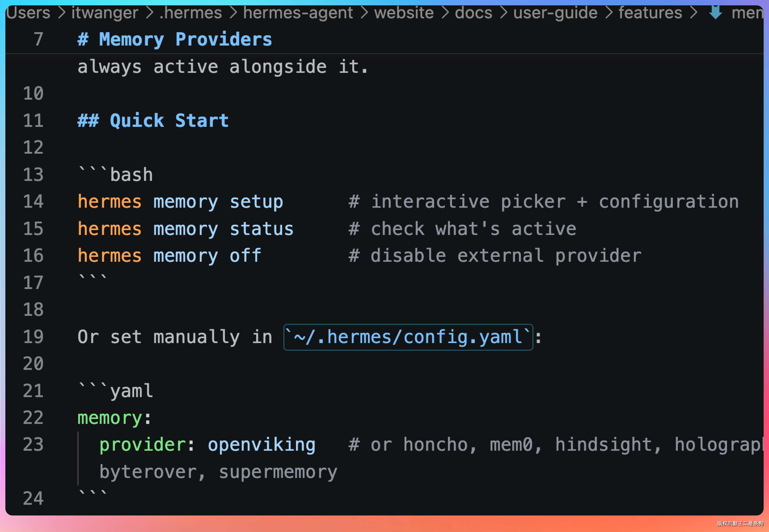Click line number 11 in gutter
Image resolution: width=769 pixels, height=532 pixels.
33,120
